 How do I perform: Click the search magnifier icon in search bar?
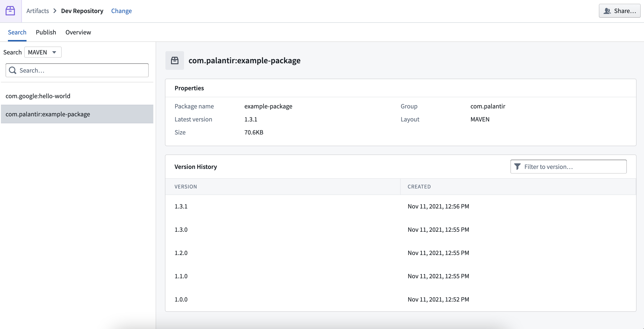pyautogui.click(x=12, y=70)
